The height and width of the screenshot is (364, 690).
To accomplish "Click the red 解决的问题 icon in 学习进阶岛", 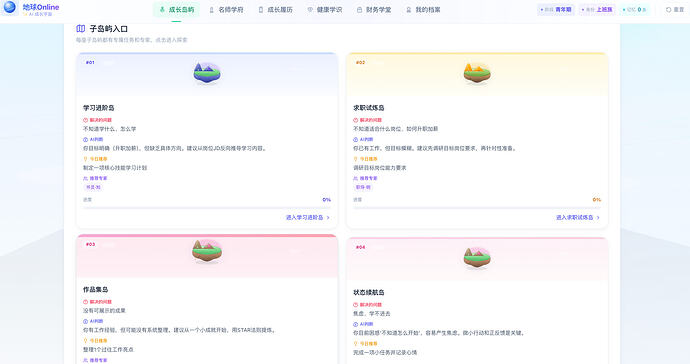I will pos(85,120).
